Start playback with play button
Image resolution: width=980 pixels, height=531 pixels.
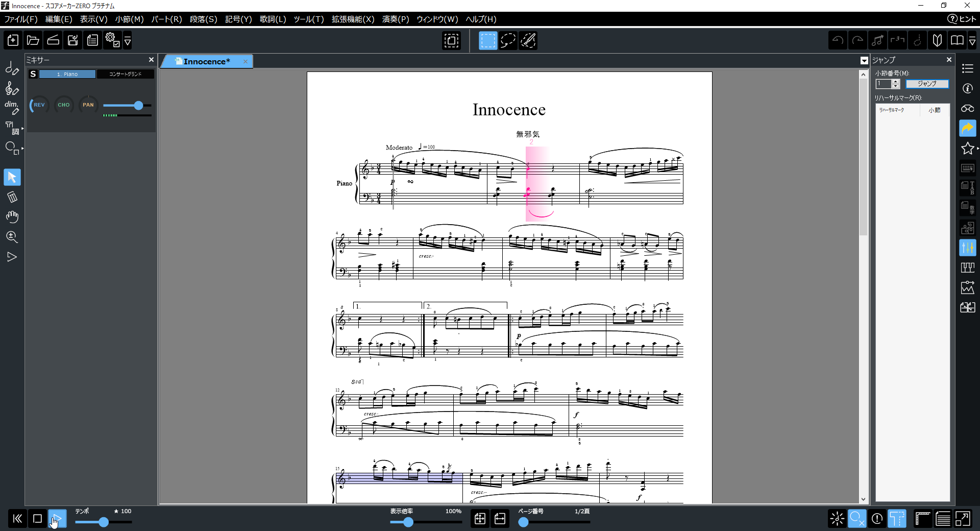[x=57, y=519]
